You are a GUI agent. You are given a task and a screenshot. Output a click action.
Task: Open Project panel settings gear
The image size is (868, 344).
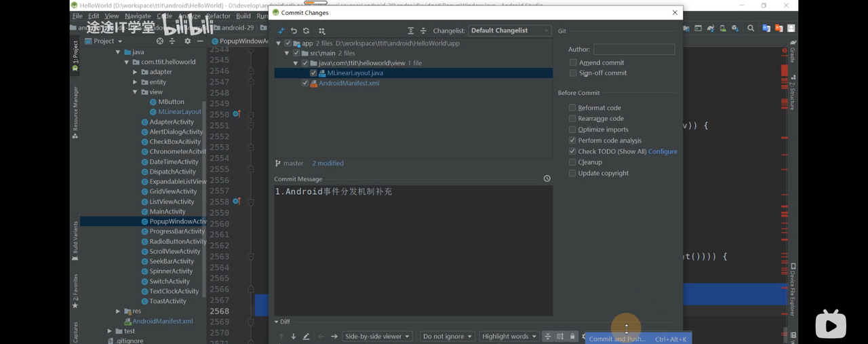tap(188, 41)
